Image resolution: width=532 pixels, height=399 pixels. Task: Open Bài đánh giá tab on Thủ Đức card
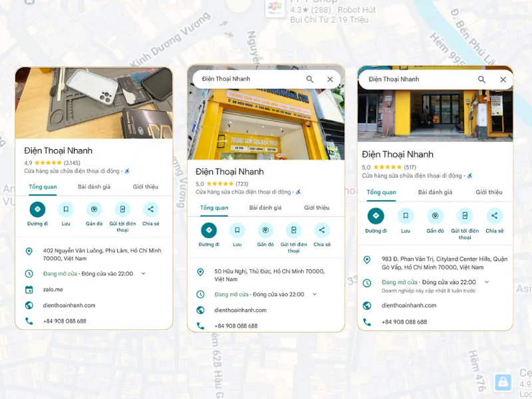(x=265, y=207)
